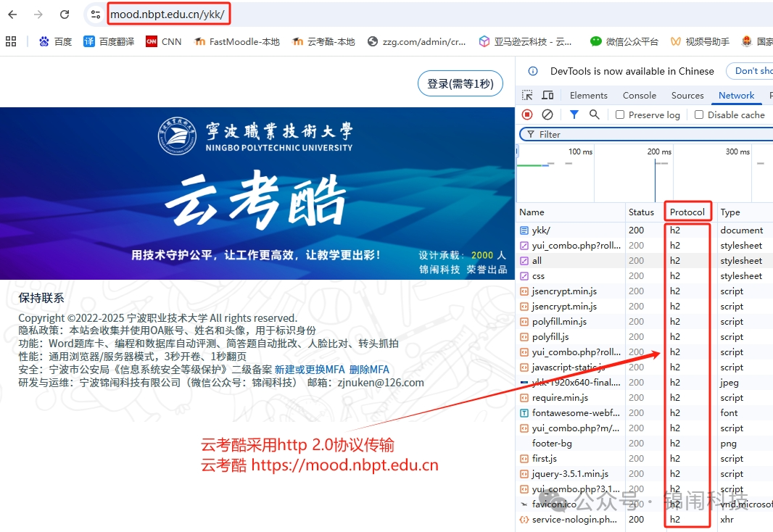
Task: Go forward with the browser forward arrow
Action: pyautogui.click(x=38, y=14)
